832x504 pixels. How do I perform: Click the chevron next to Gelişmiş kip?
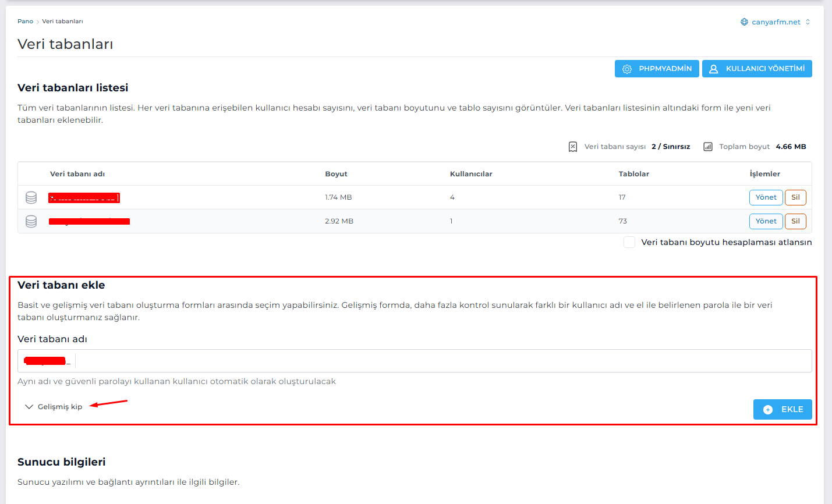(29, 407)
